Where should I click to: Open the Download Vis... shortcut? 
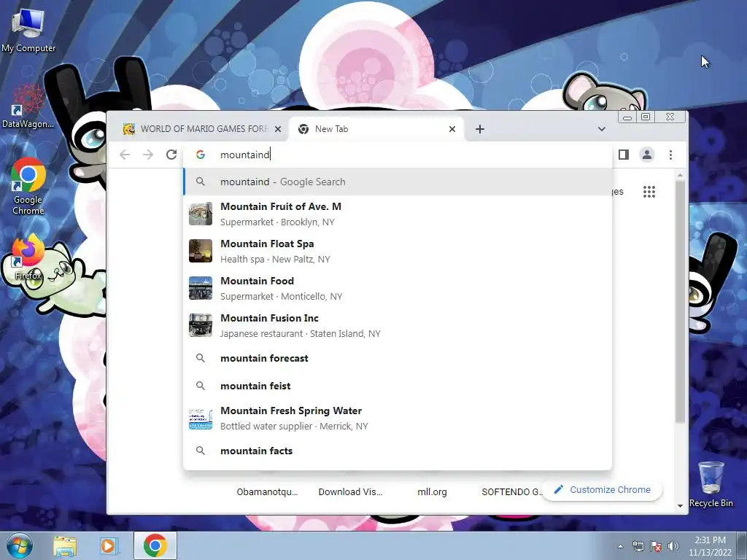point(350,492)
